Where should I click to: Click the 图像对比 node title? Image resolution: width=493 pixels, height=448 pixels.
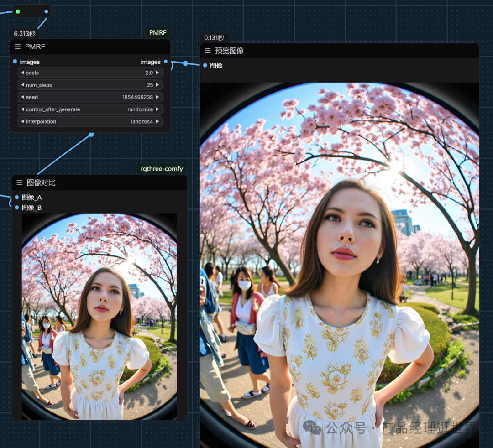tap(41, 182)
